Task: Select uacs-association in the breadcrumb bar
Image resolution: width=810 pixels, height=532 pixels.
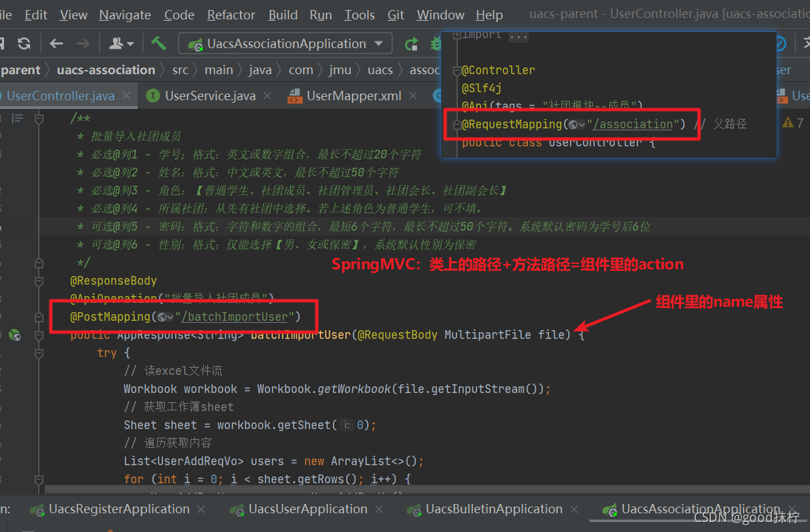Action: coord(106,70)
